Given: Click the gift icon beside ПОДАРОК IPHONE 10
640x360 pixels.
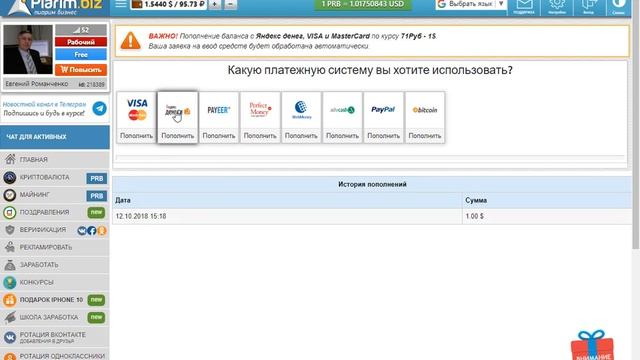Looking at the screenshot, I should pos(10,300).
